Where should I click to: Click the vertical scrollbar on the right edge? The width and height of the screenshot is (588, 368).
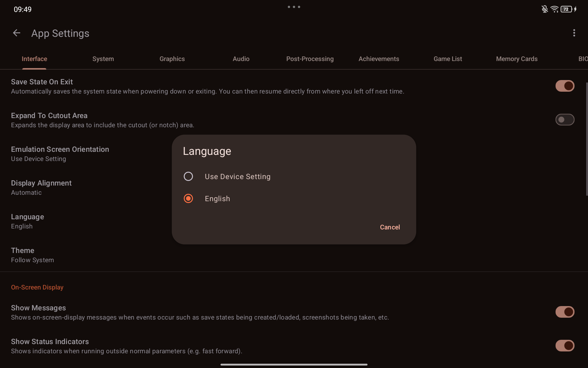(x=586, y=139)
